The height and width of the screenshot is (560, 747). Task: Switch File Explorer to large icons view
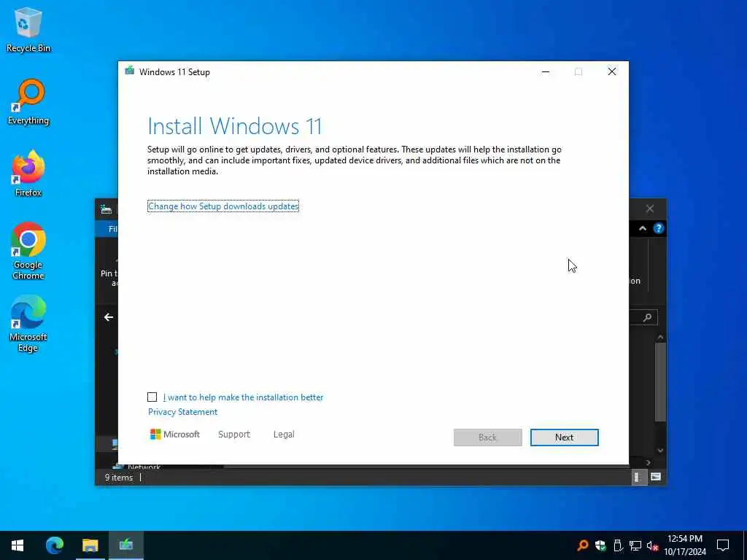point(656,477)
